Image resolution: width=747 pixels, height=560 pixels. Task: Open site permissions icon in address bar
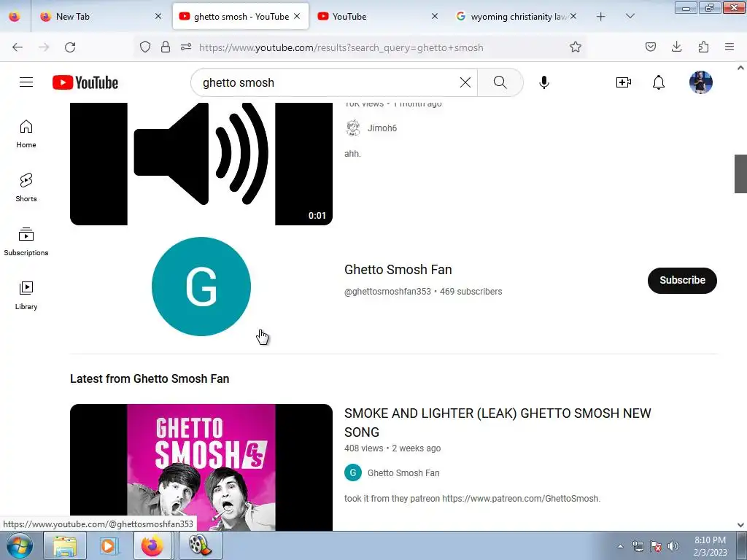click(x=186, y=47)
